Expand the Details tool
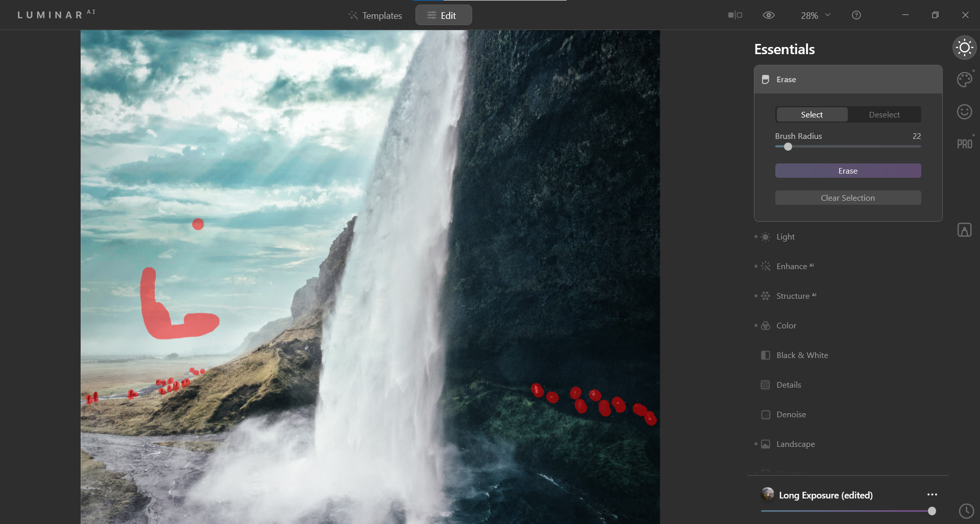Image resolution: width=980 pixels, height=524 pixels. click(848, 385)
